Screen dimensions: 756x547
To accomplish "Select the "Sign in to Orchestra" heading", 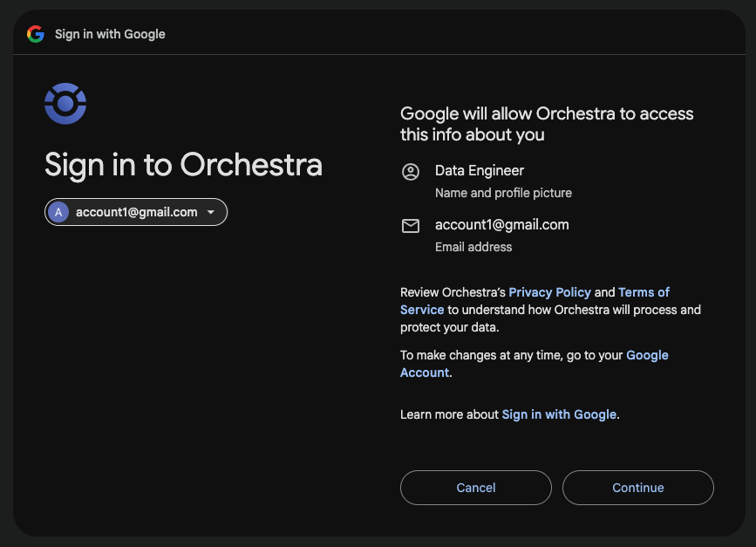I will (x=182, y=165).
